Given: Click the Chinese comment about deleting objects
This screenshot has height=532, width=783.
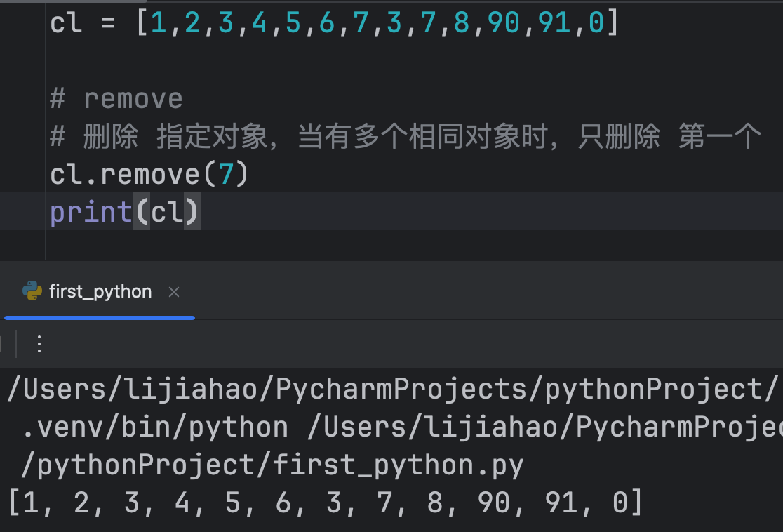Looking at the screenshot, I should (406, 136).
